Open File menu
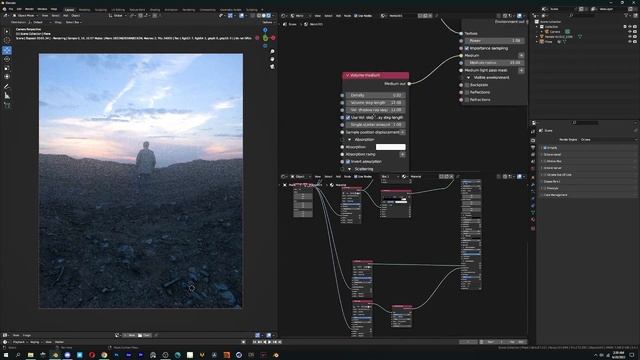The height and width of the screenshot is (360, 640). coord(11,9)
